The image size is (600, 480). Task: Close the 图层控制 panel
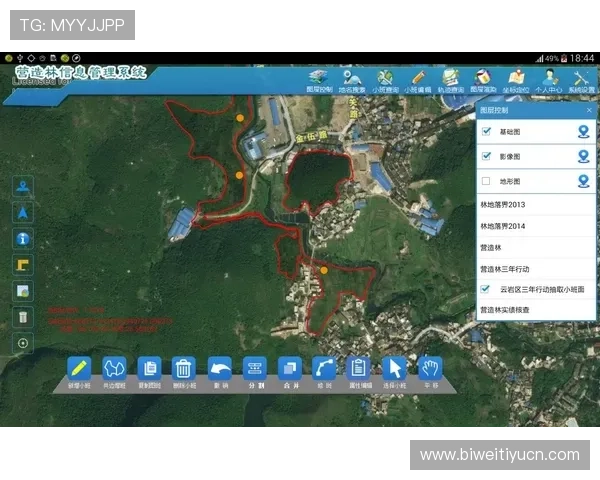(x=588, y=110)
